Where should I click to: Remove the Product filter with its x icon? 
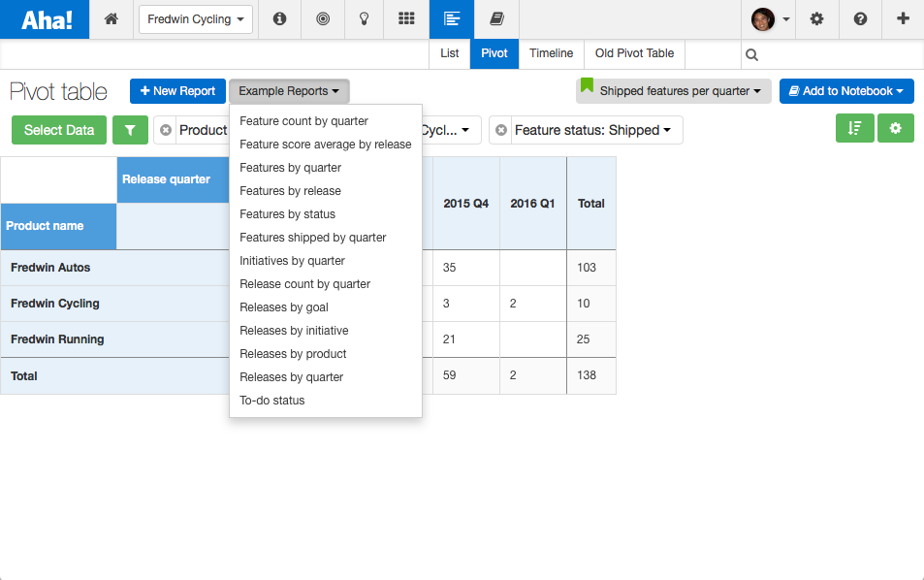166,130
